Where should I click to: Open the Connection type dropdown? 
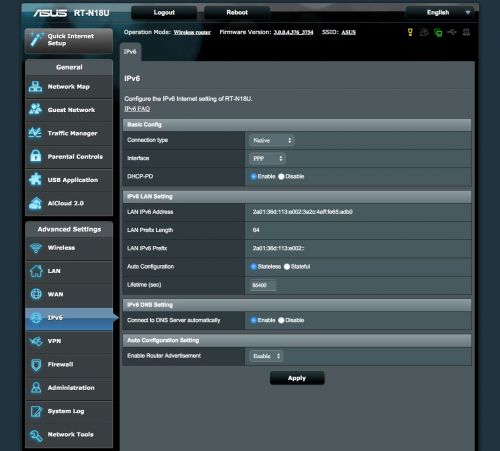tap(272, 140)
